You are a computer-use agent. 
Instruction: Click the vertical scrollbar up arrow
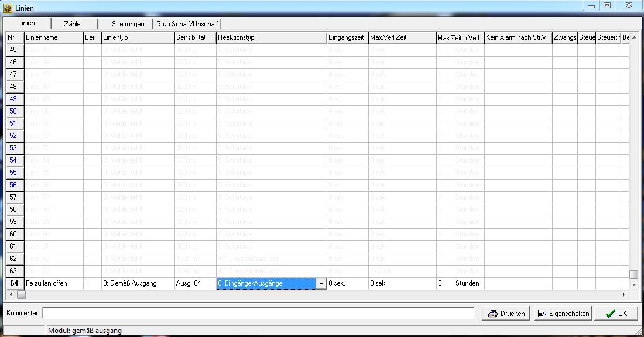(x=633, y=37)
